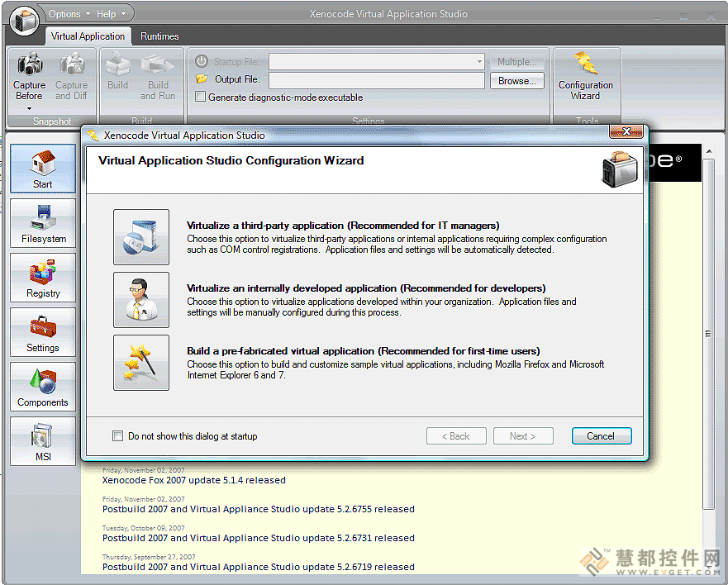This screenshot has height=585, width=728.
Task: Click the Back button in wizard
Action: pyautogui.click(x=456, y=436)
